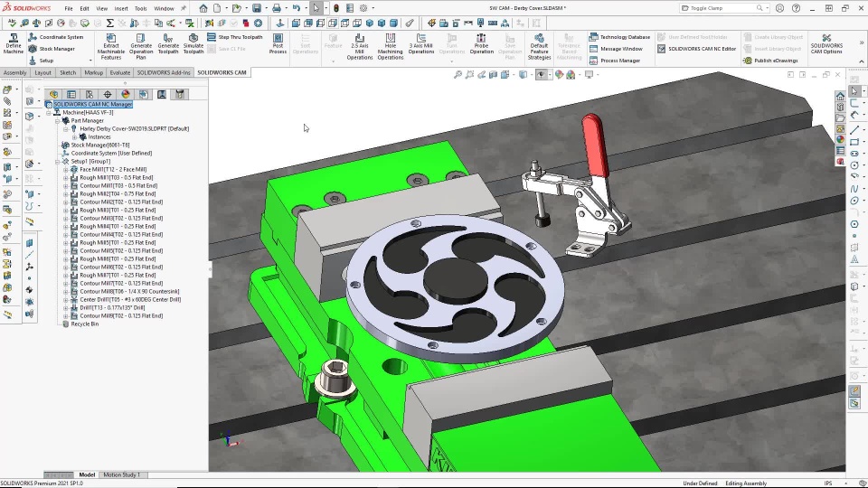This screenshot has width=868, height=488.
Task: Click the Appearances color ball in view toolbar
Action: pyautogui.click(x=560, y=75)
